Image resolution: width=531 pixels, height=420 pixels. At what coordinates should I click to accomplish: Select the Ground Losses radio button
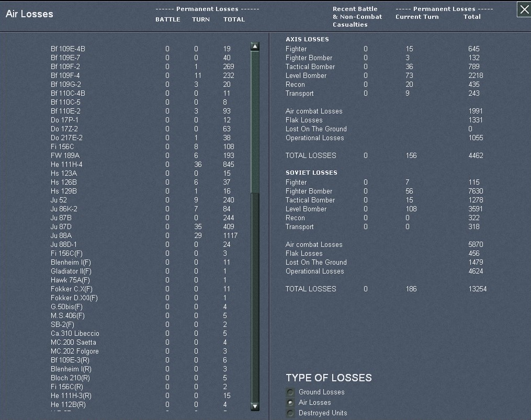pos(290,392)
